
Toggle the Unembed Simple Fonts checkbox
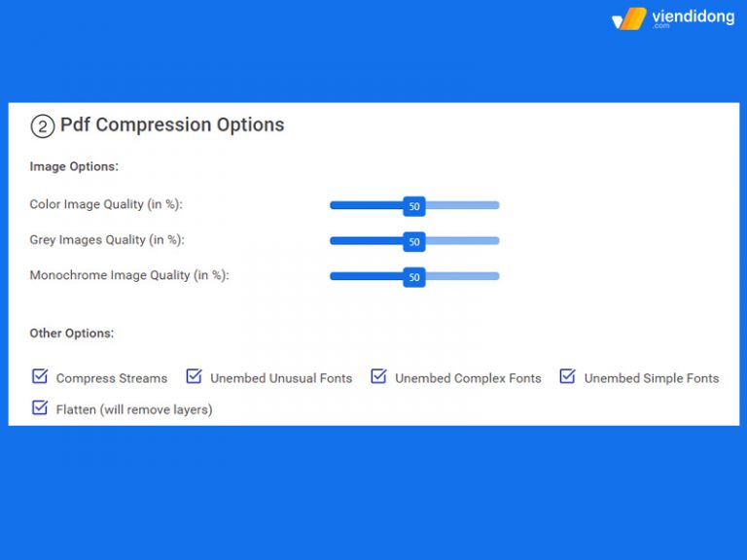[567, 375]
